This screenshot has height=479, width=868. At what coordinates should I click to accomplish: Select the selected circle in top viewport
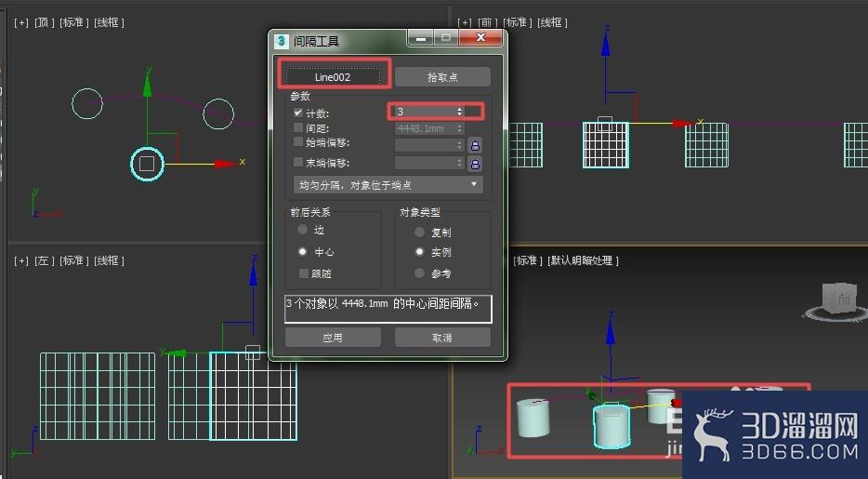[147, 164]
